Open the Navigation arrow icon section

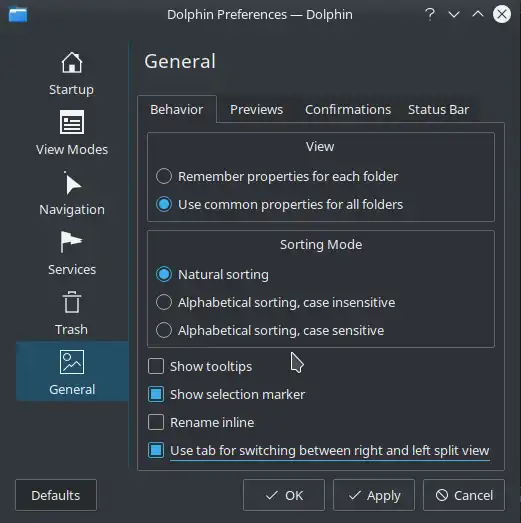click(x=72, y=183)
